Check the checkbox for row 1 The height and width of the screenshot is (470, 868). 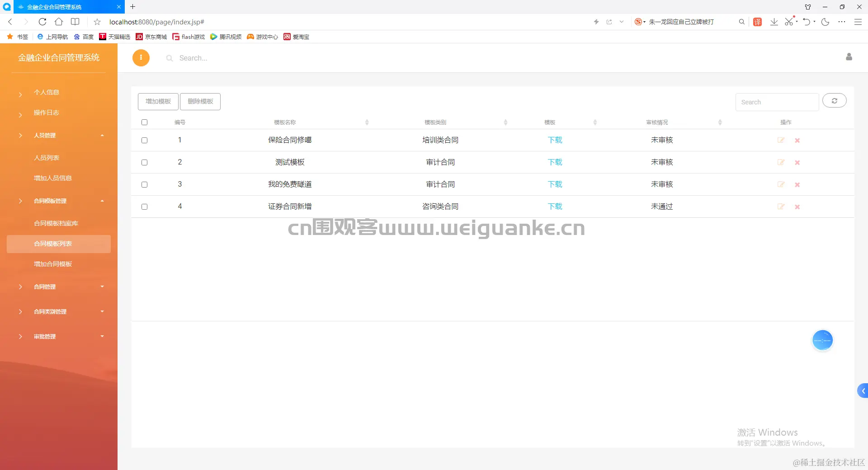145,141
